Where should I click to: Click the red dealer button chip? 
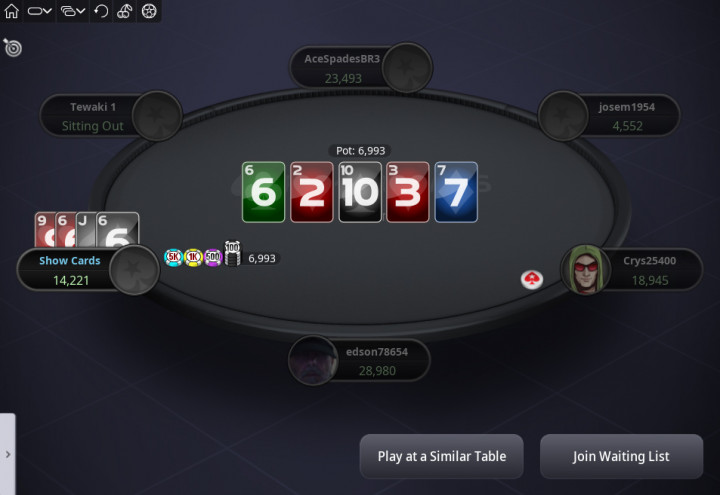[x=532, y=279]
